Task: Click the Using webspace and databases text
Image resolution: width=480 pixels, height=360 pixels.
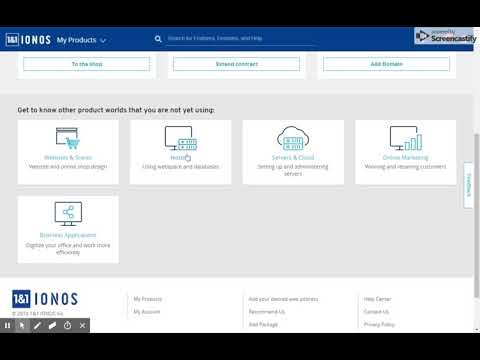Action: (180, 166)
